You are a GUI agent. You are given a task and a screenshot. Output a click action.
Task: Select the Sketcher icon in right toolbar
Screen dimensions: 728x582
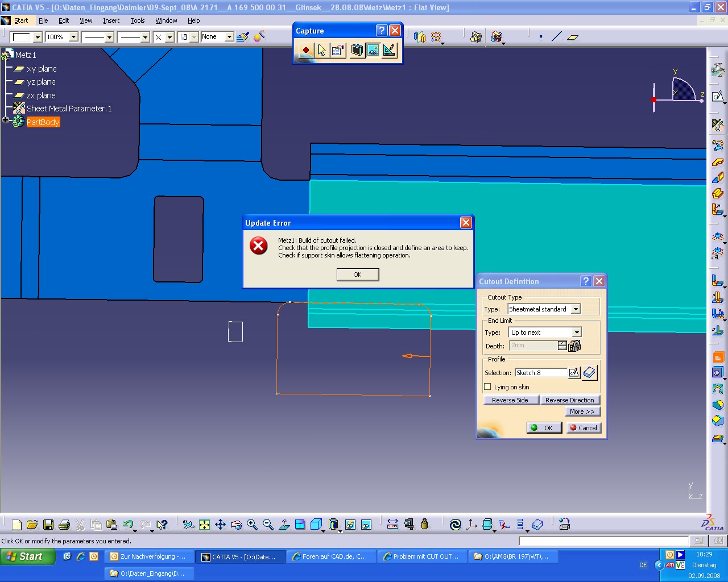click(718, 96)
